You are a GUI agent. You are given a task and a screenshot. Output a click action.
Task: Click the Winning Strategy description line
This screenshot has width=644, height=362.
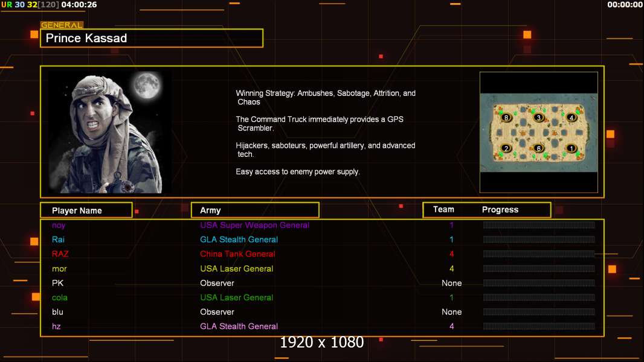pos(325,98)
